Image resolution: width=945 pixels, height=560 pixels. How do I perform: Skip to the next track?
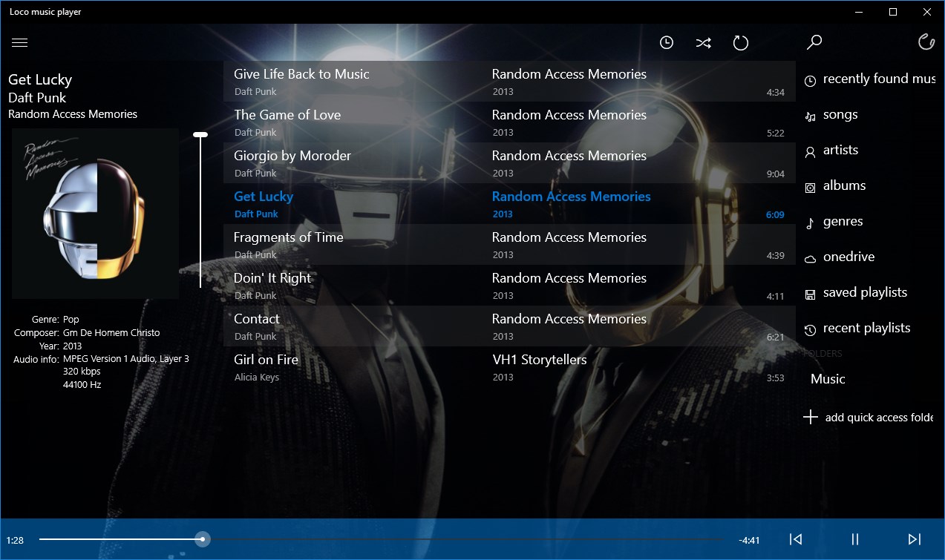915,539
